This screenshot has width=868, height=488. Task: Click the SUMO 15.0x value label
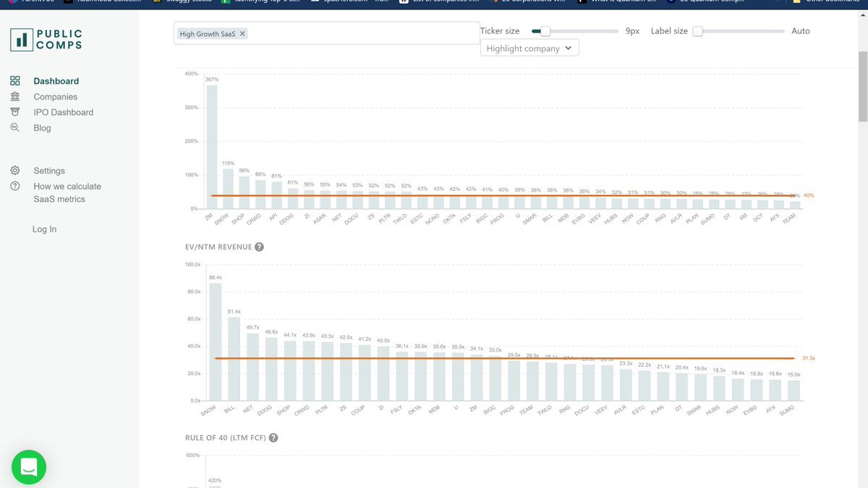click(794, 374)
